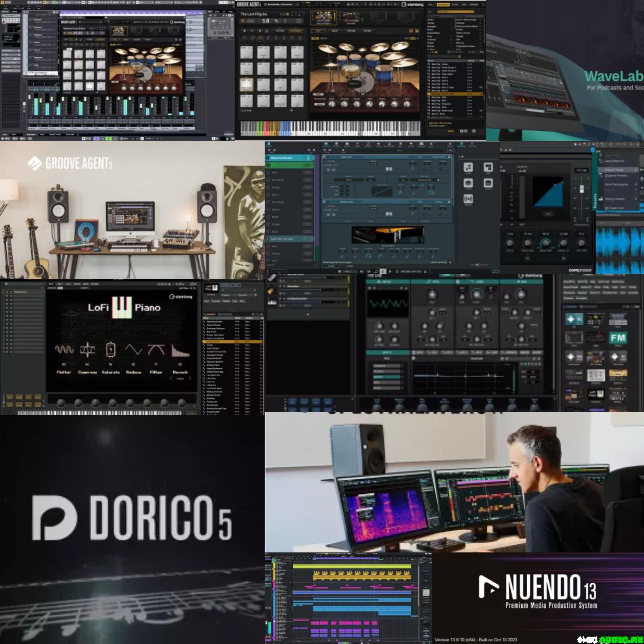Click the Release knob in the compressor
The image size is (644, 644).
[x=528, y=243]
